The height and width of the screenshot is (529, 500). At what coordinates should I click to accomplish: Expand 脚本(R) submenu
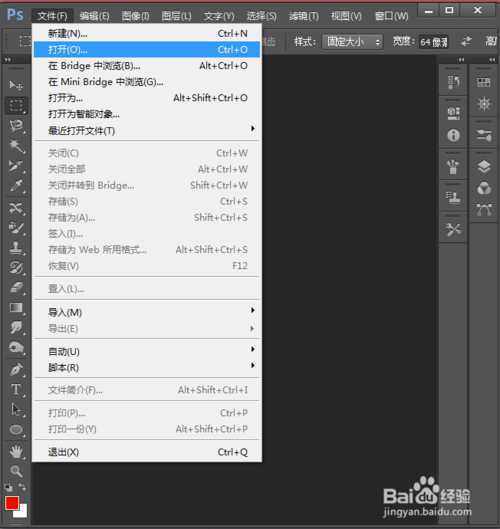click(146, 367)
